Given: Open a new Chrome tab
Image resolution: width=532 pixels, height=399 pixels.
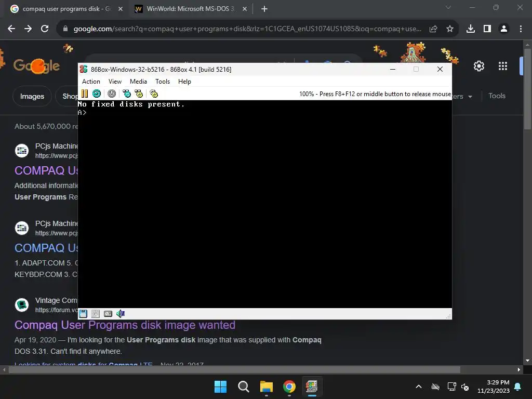Looking at the screenshot, I should click(x=264, y=9).
